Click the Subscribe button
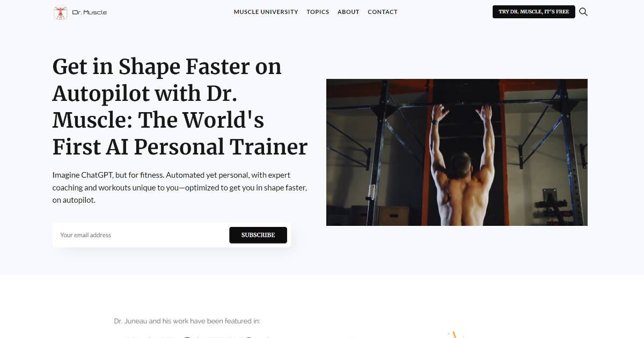This screenshot has height=338, width=644. click(x=258, y=235)
